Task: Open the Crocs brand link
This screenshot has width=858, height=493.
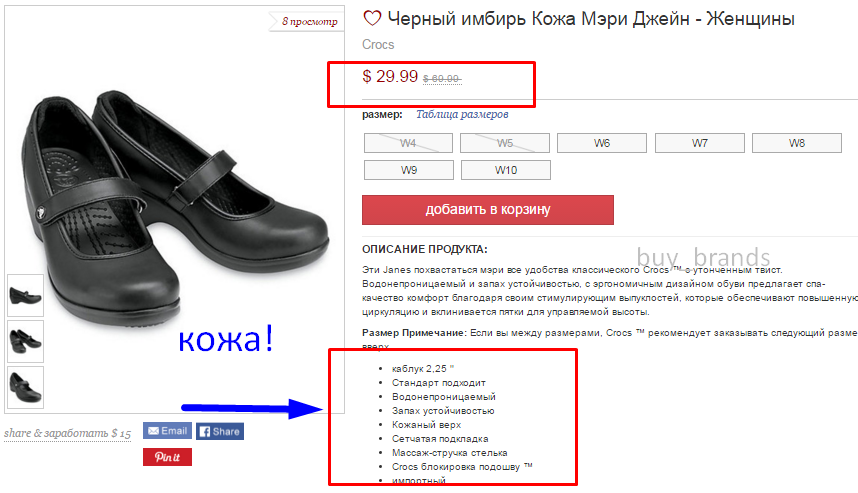Action: (378, 44)
